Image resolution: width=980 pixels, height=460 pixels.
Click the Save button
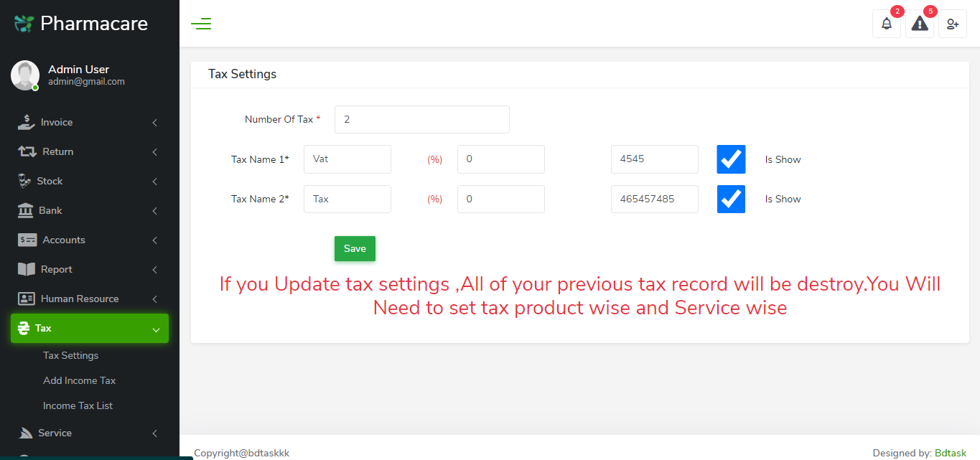coord(355,248)
